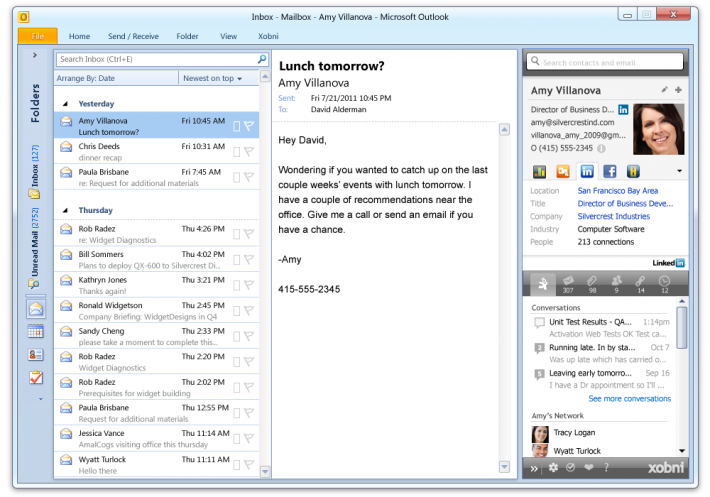710x497 pixels.
Task: Flag Paula Brisbane Fri 7:45 AM email
Action: pos(249,177)
